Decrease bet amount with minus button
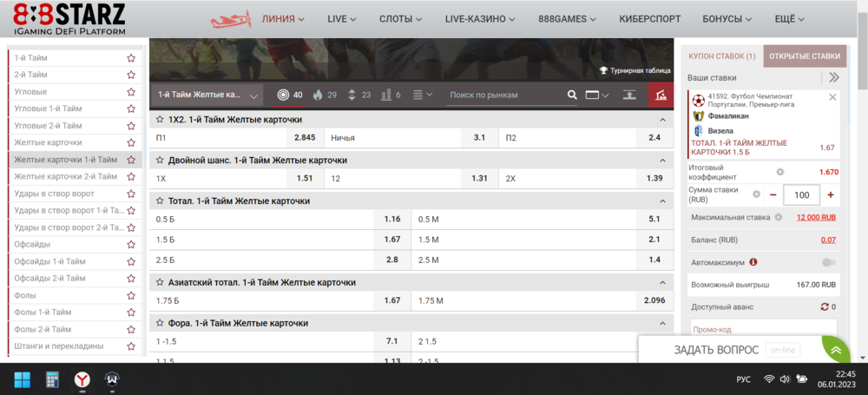This screenshot has height=395, width=868. pos(773,194)
